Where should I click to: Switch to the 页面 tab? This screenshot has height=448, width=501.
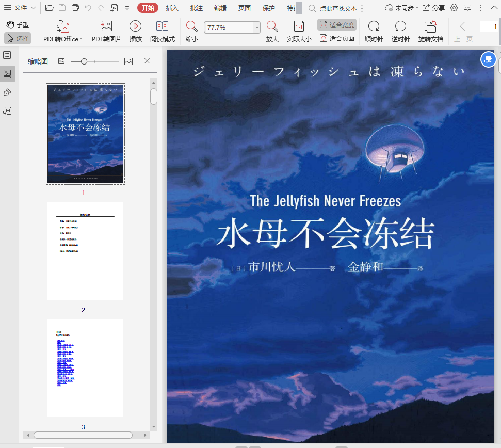(245, 8)
